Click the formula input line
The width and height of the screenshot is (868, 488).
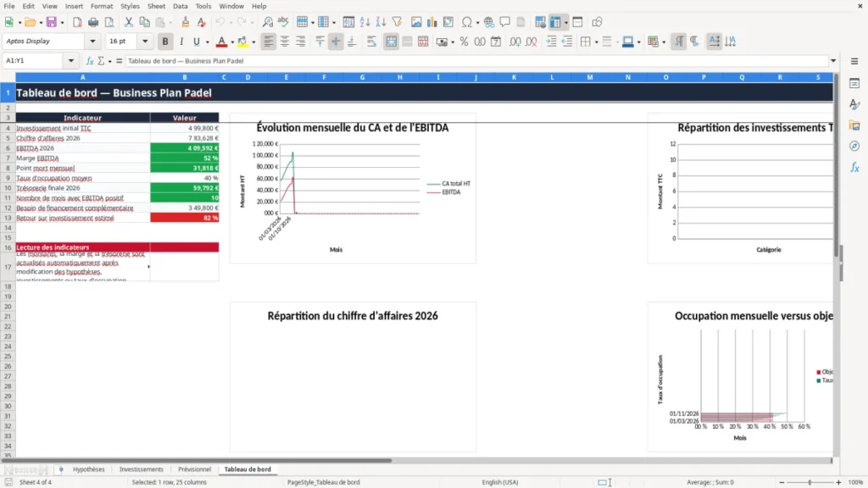[x=476, y=61]
